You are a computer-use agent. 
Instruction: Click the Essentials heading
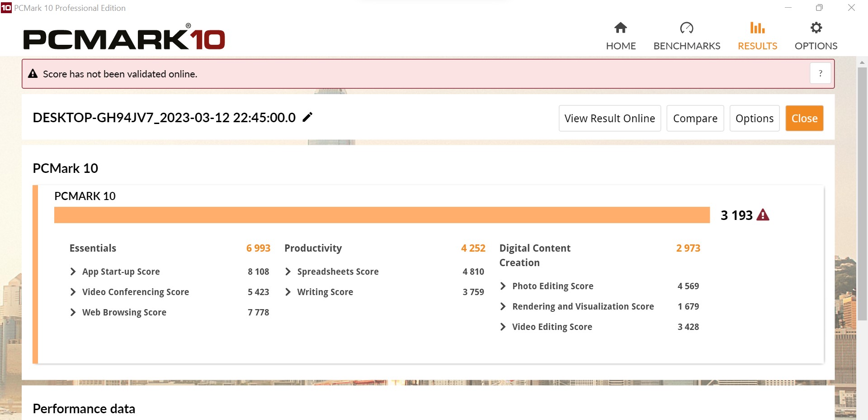point(93,248)
